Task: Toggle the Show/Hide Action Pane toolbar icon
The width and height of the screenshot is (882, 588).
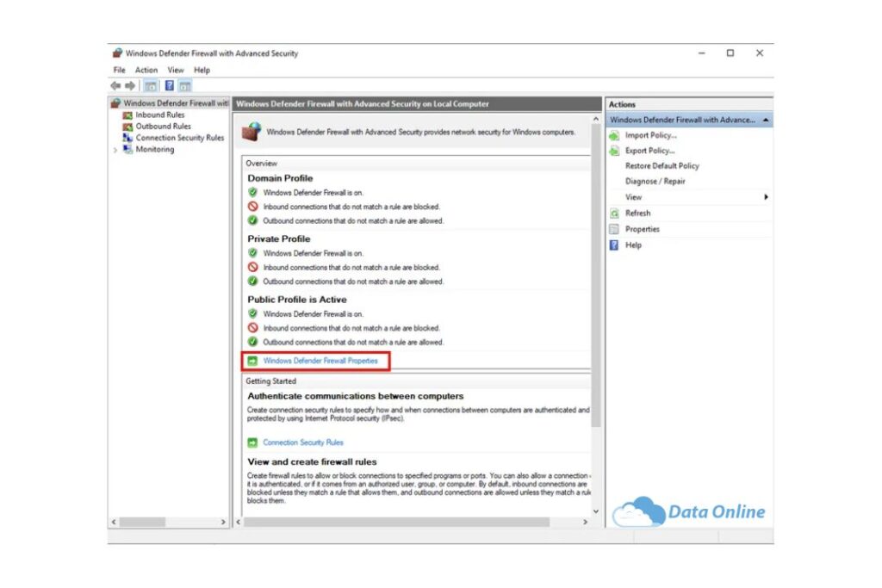Action: 185,85
